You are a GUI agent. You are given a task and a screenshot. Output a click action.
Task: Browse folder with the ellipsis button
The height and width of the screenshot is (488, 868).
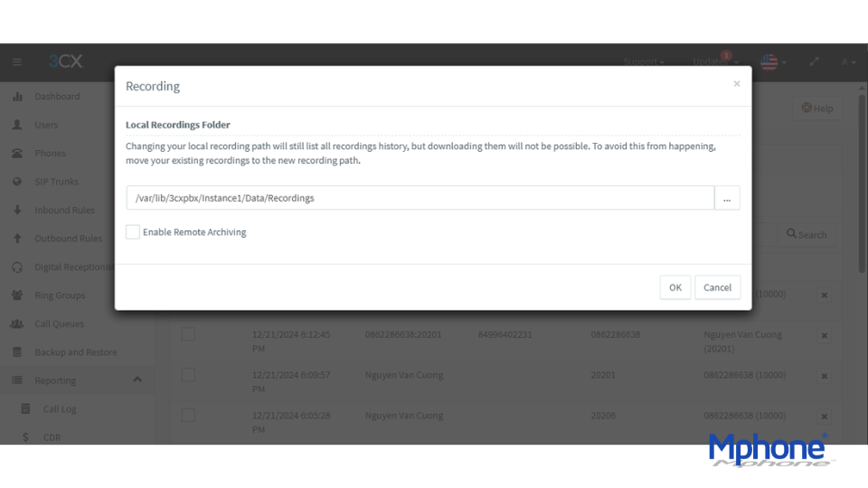point(727,198)
